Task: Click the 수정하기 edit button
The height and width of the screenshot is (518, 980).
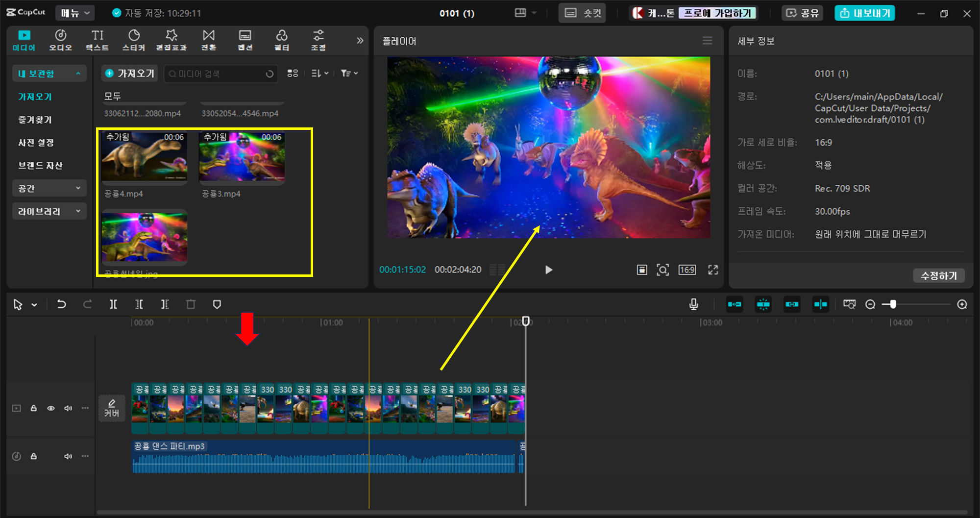Action: (939, 275)
